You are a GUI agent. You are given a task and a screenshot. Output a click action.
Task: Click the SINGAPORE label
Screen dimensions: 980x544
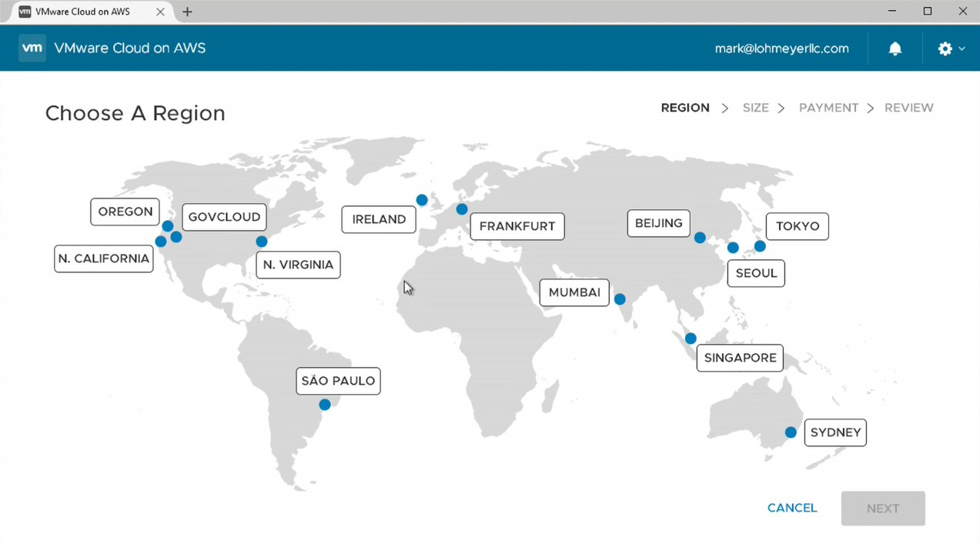click(x=740, y=358)
